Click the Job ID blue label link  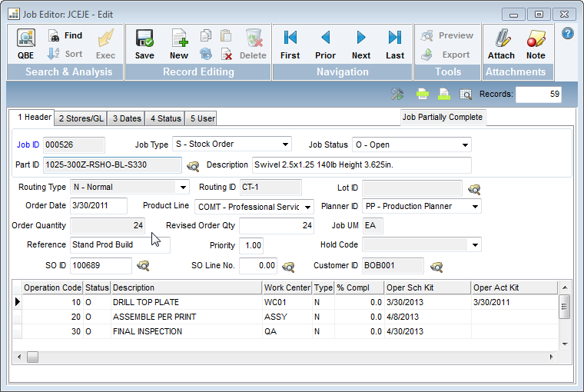click(28, 145)
